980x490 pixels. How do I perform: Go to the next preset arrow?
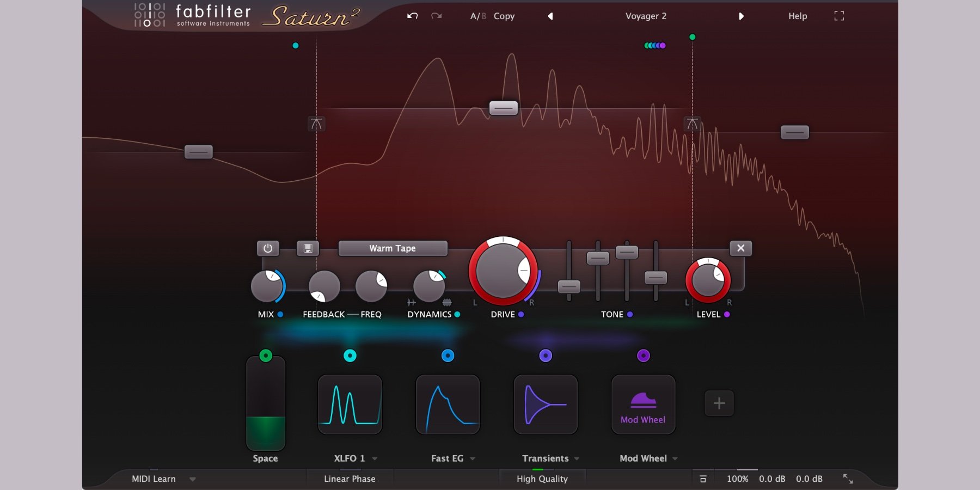coord(740,16)
